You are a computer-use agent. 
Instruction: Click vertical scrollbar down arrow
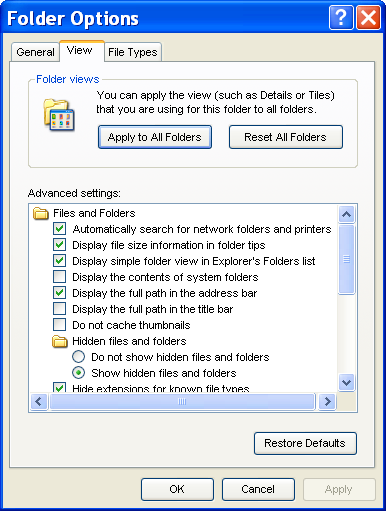(347, 382)
